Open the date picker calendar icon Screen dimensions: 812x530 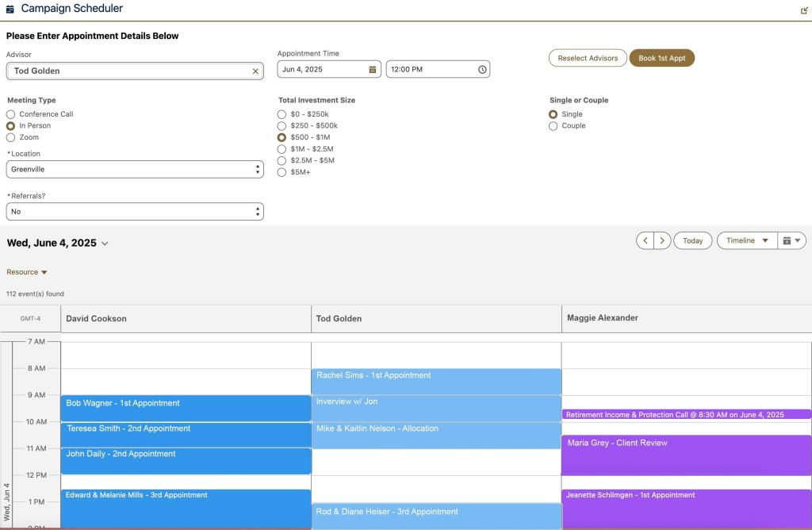372,70
